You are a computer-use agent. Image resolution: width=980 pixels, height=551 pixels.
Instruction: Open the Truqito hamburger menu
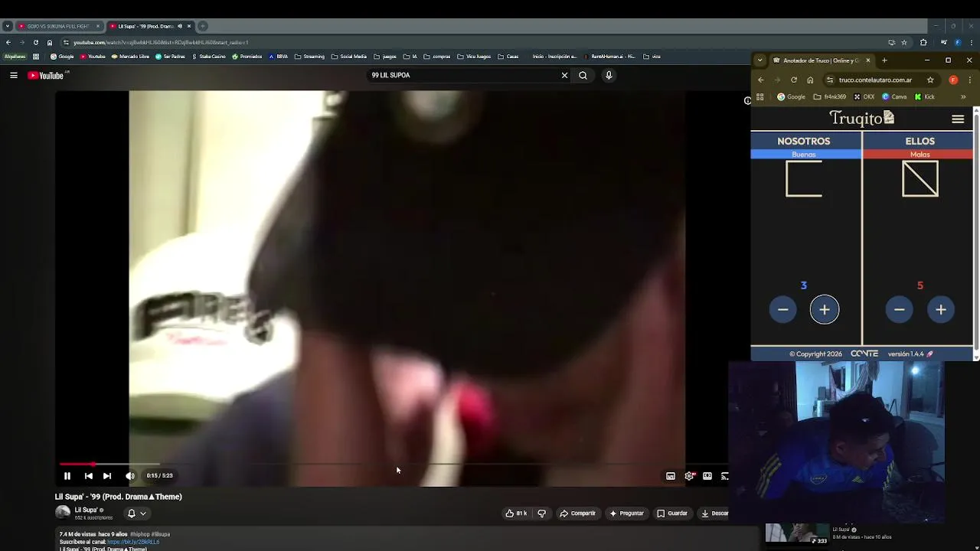[958, 119]
